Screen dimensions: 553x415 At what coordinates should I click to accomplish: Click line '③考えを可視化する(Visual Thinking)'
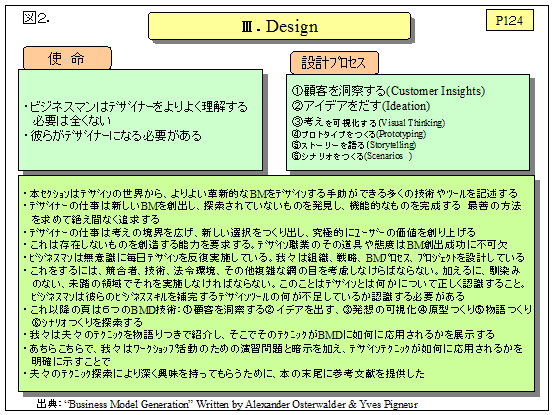pos(368,123)
